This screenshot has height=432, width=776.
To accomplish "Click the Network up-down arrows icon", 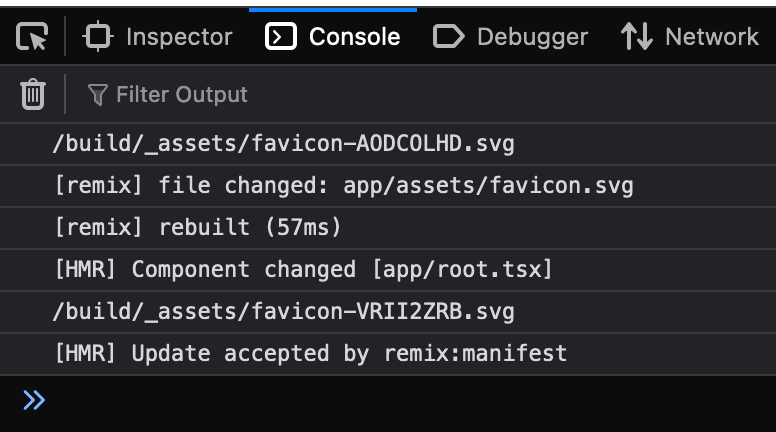I will [x=636, y=36].
